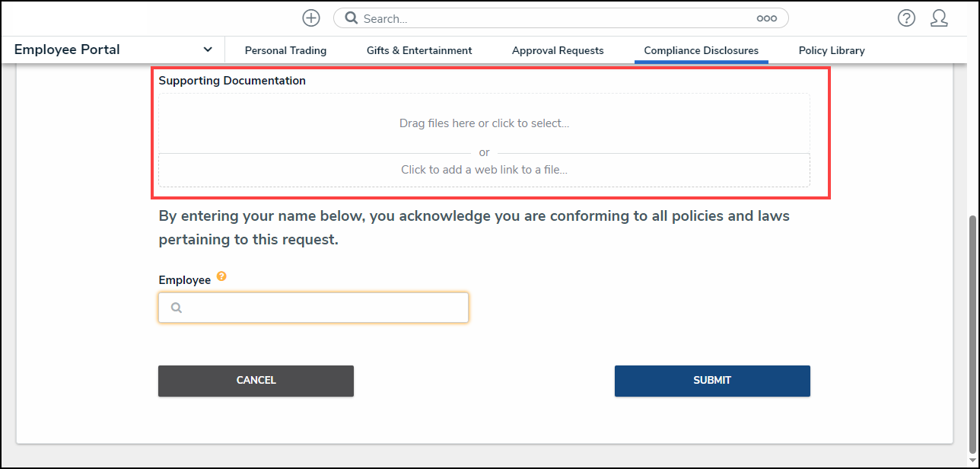Click the drag files here upload area
The height and width of the screenshot is (469, 980).
point(484,123)
